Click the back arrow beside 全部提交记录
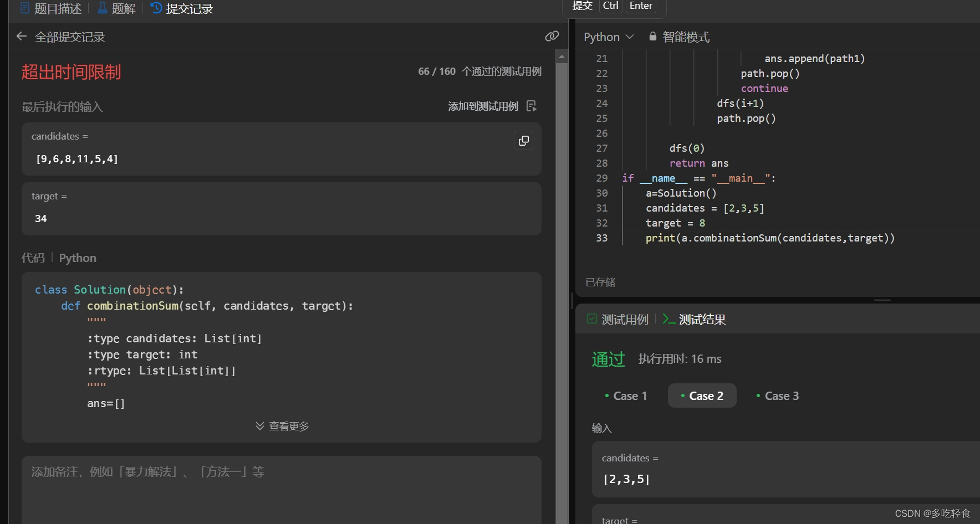980x524 pixels. [22, 37]
